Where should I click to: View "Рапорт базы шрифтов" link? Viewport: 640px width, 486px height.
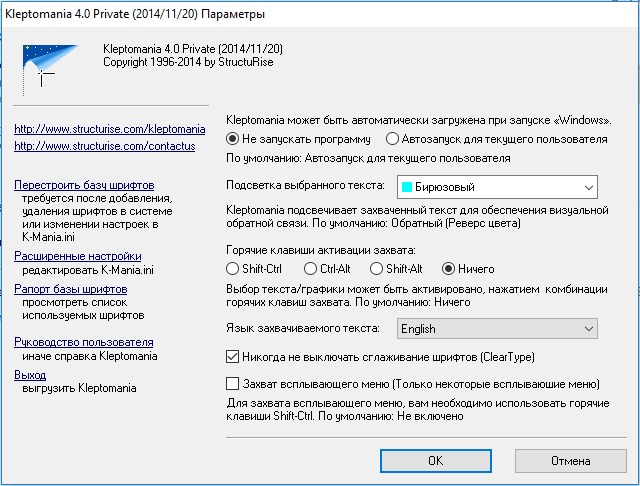click(x=71, y=290)
